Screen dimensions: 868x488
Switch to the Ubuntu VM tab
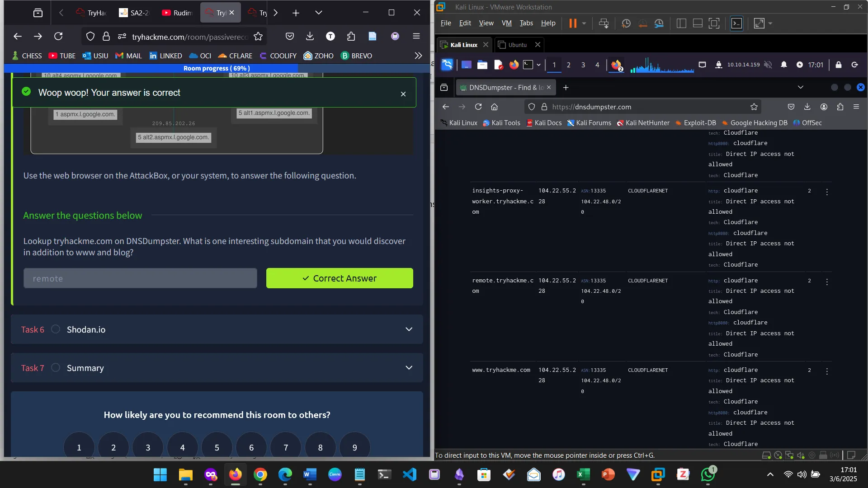coord(517,45)
